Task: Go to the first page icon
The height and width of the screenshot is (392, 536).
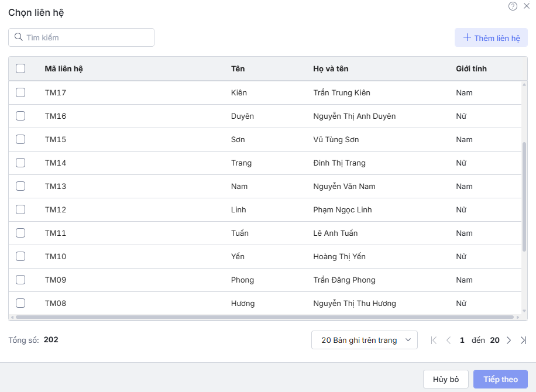Action: 434,340
